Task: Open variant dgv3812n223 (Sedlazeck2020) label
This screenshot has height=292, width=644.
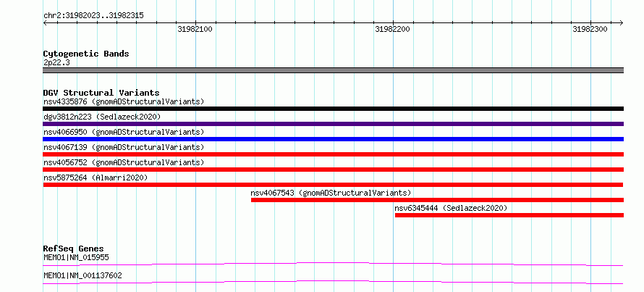Action: tap(102, 117)
